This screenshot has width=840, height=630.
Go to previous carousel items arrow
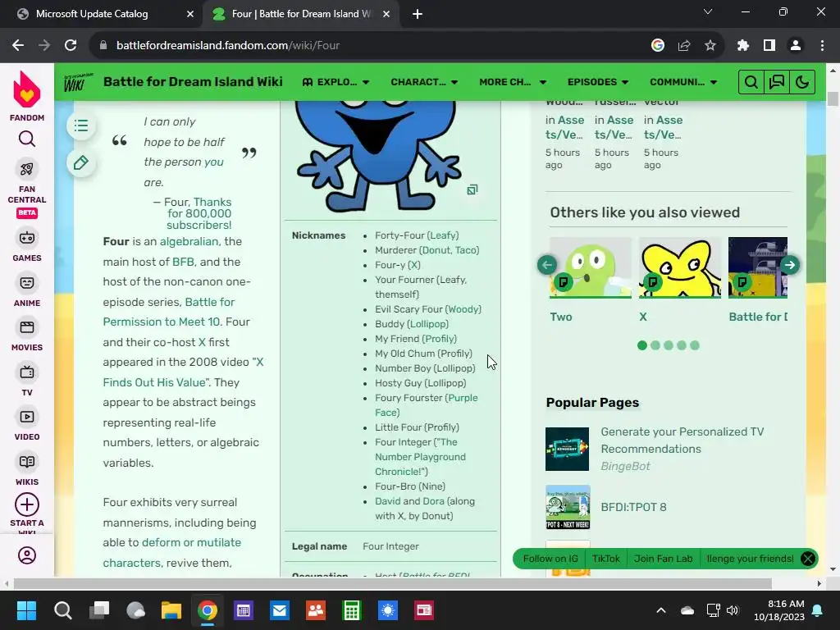547,265
